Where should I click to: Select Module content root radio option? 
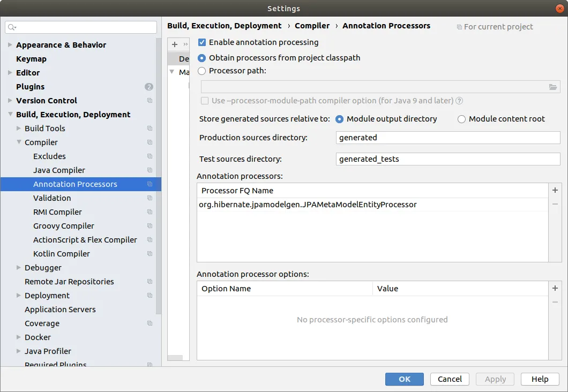[461, 119]
